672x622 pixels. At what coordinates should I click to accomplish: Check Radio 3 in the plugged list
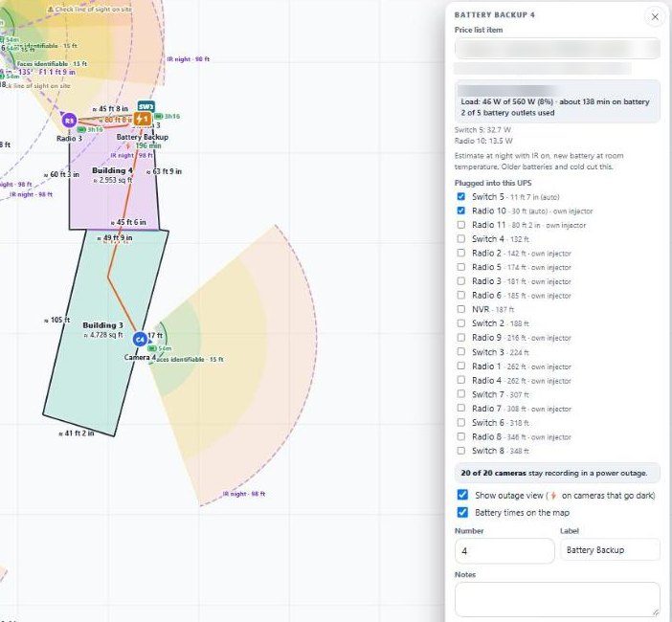pos(460,281)
